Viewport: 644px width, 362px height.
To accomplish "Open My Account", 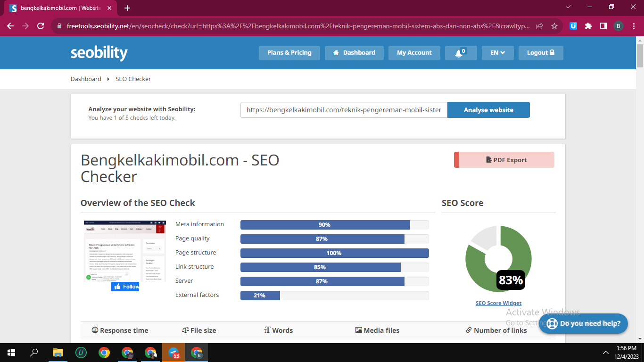I will coord(414,53).
